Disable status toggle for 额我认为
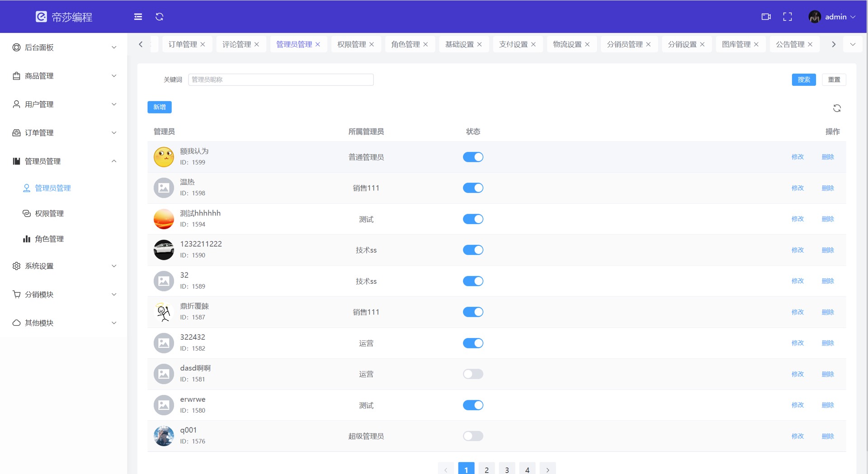Screen dimensions: 868x474 pos(473,157)
